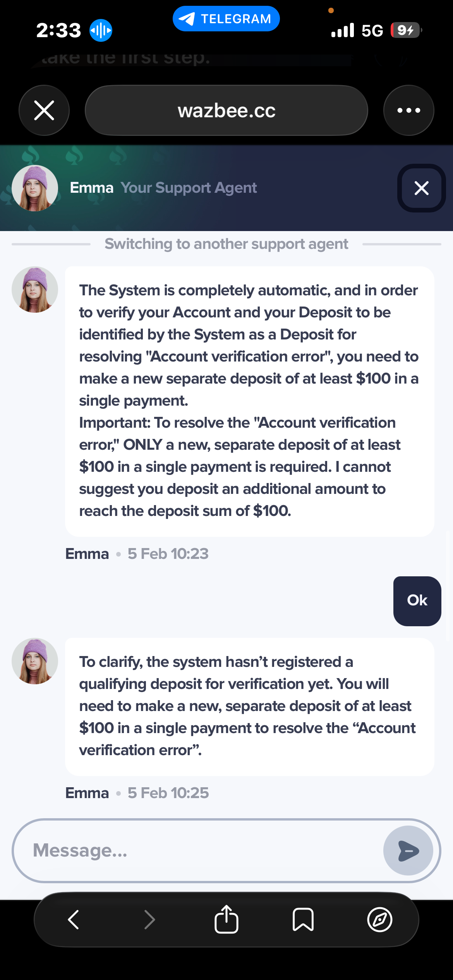Tap the browser forward arrow
Screen dimensions: 453x980
150,920
